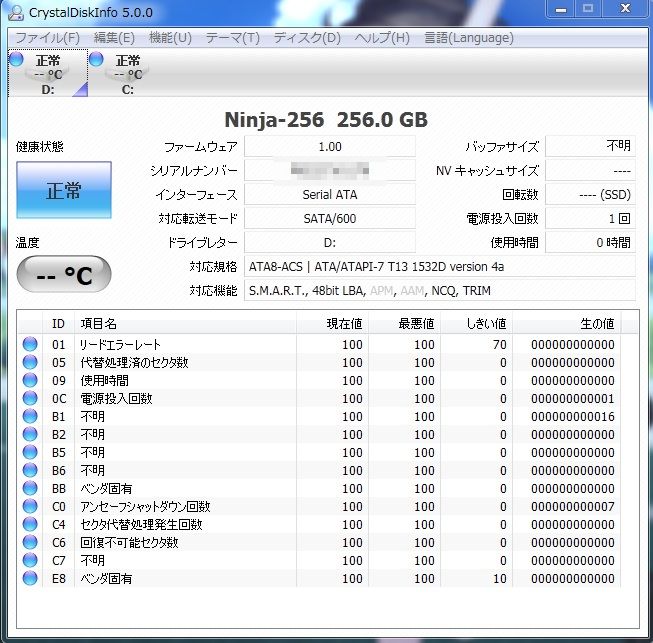Select the C: drive tab

pos(128,73)
